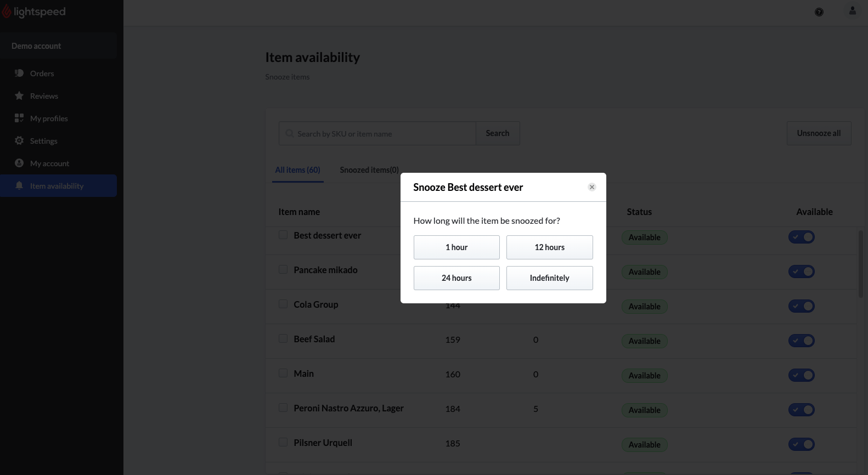Click the Settings gear icon
Viewport: 868px width, 475px height.
19,140
